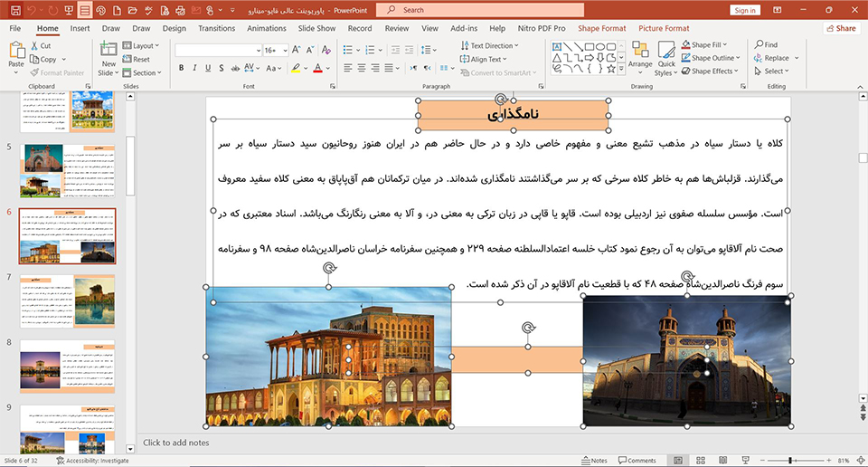
Task: Open Shape Fill options
Action: tap(704, 44)
